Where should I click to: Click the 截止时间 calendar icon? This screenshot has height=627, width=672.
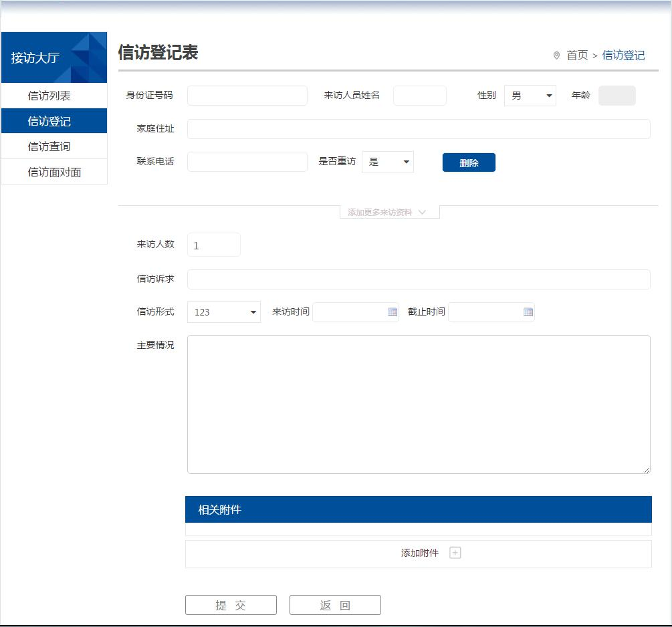click(x=528, y=312)
